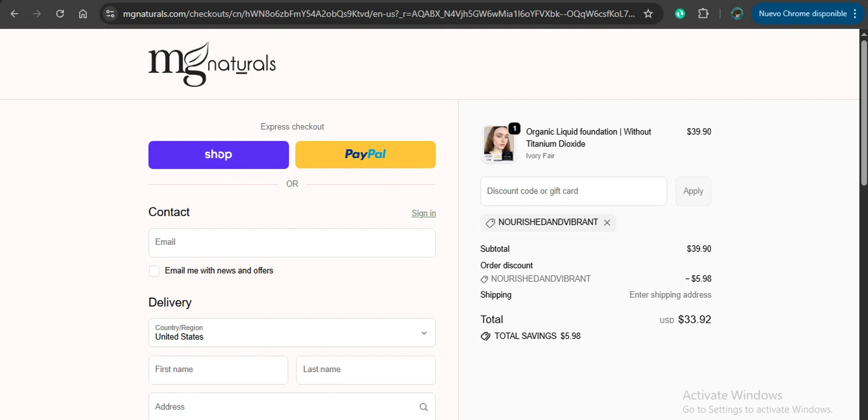The image size is (868, 420).
Task: Remove the NOURISHEDANDVIBRANT discount code
Action: click(x=607, y=222)
